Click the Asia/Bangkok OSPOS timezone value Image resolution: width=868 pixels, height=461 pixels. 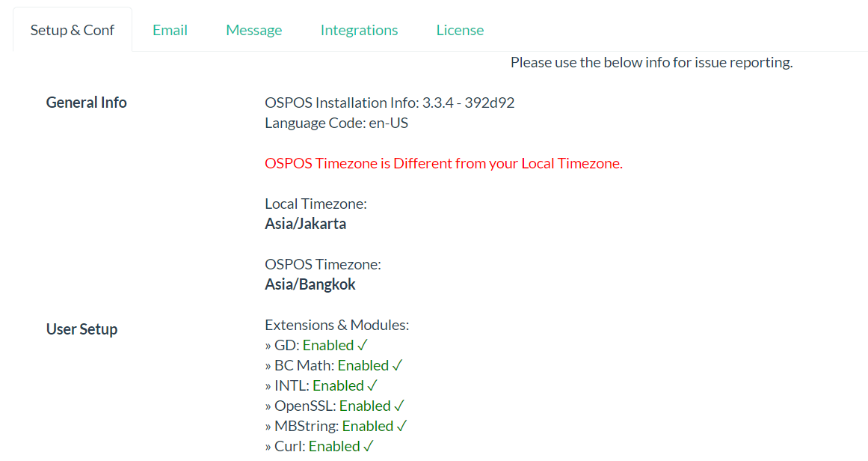tap(310, 284)
